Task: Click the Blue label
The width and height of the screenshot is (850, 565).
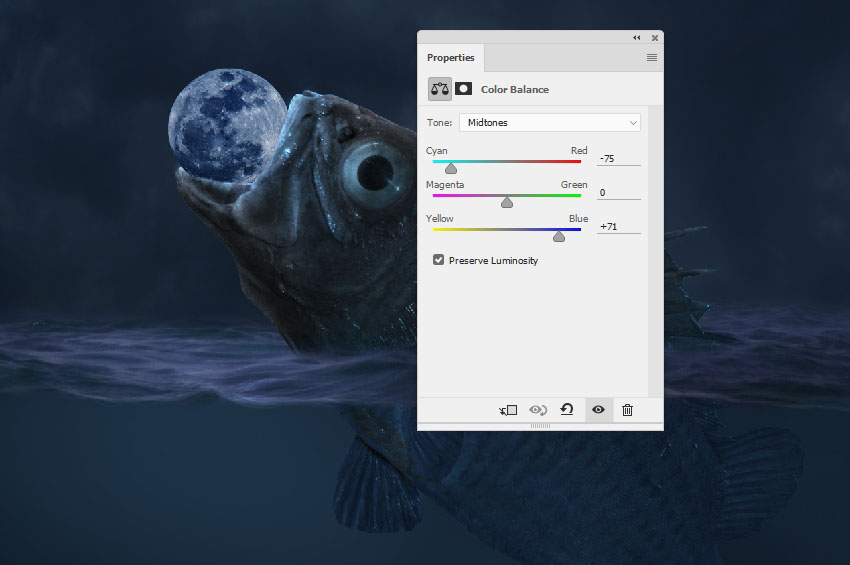Action: pos(578,219)
